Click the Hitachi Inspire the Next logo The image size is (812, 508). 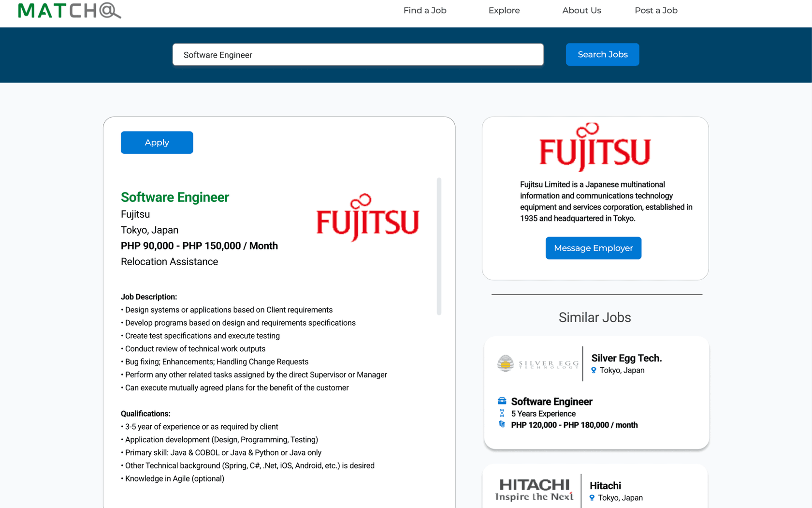pos(534,490)
